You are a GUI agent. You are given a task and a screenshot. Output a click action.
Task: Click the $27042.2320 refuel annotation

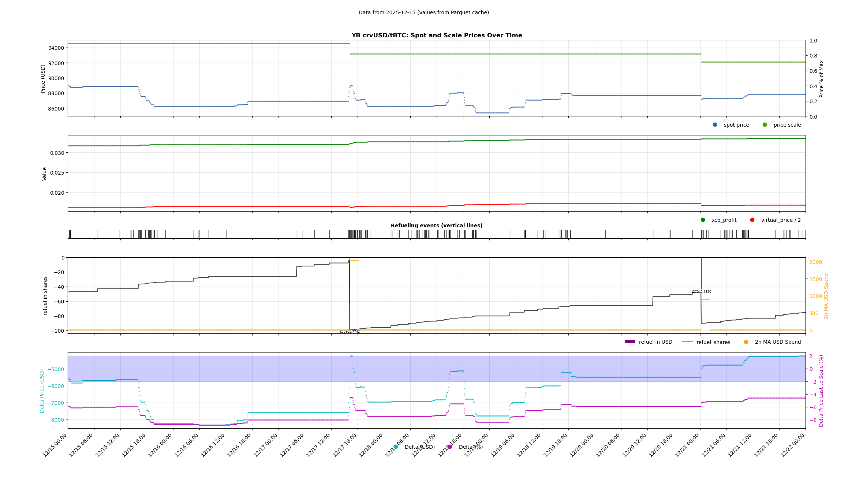point(701,292)
